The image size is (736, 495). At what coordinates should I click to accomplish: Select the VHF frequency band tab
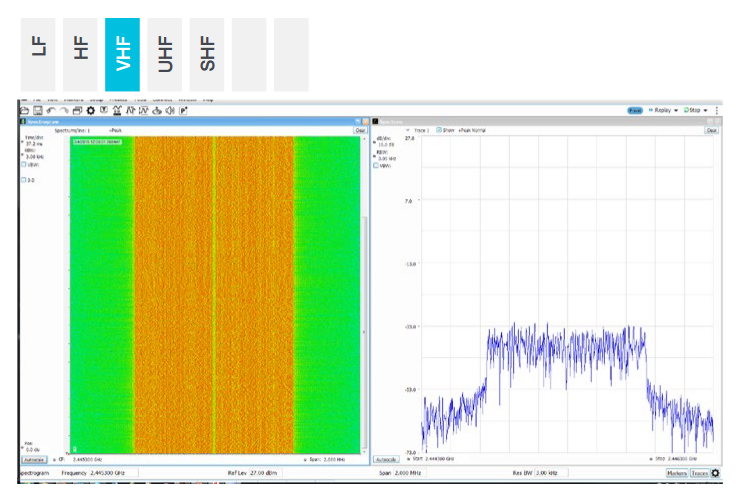coord(122,54)
